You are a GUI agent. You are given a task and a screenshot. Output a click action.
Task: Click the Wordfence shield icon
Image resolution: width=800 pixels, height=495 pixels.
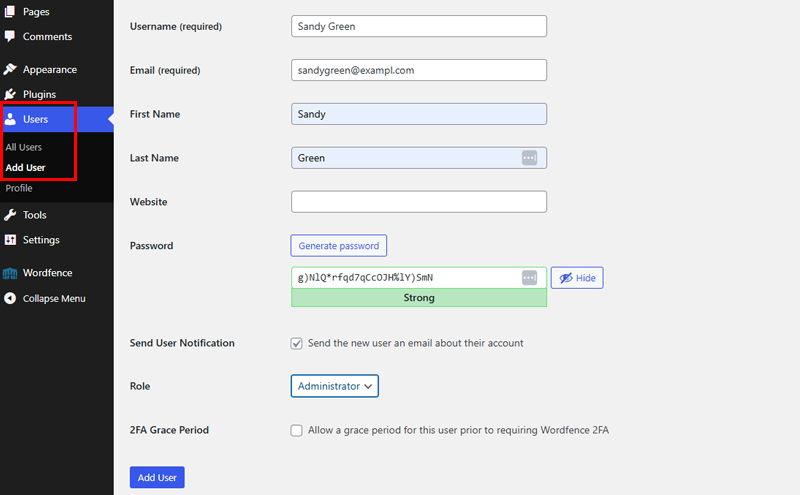(10, 273)
